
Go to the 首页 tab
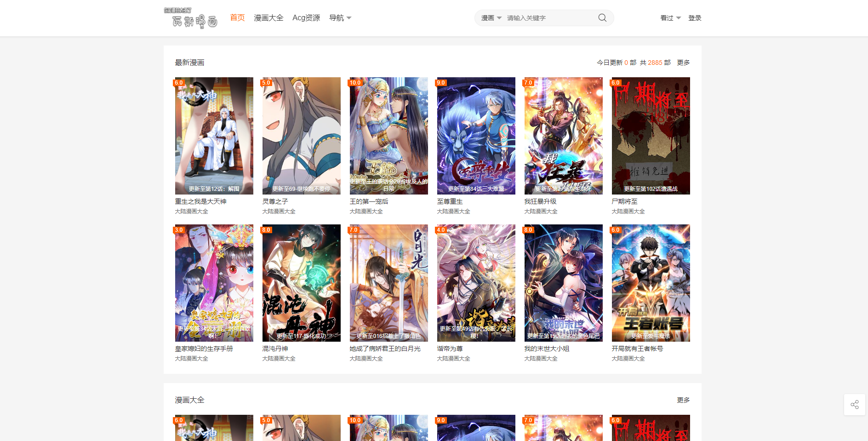[237, 17]
